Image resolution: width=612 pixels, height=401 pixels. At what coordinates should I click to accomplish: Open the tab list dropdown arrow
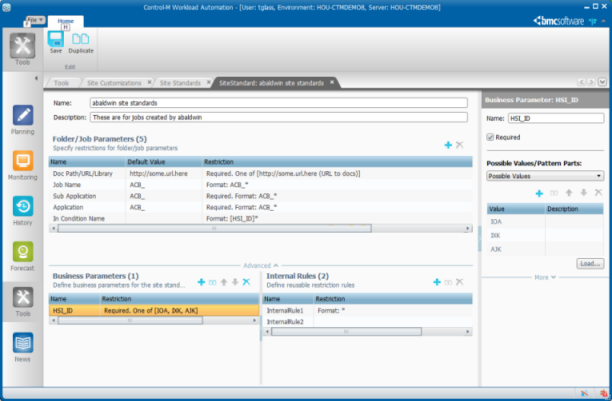pos(603,82)
